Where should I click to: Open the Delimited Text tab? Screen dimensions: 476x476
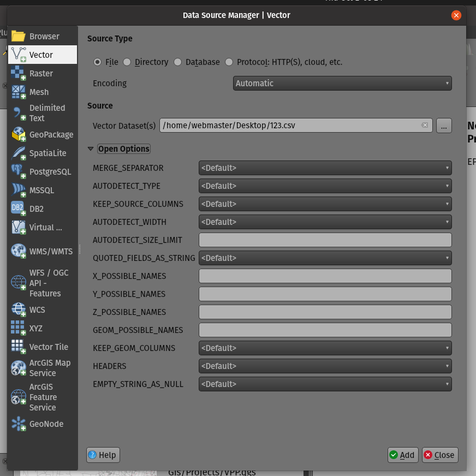43,113
